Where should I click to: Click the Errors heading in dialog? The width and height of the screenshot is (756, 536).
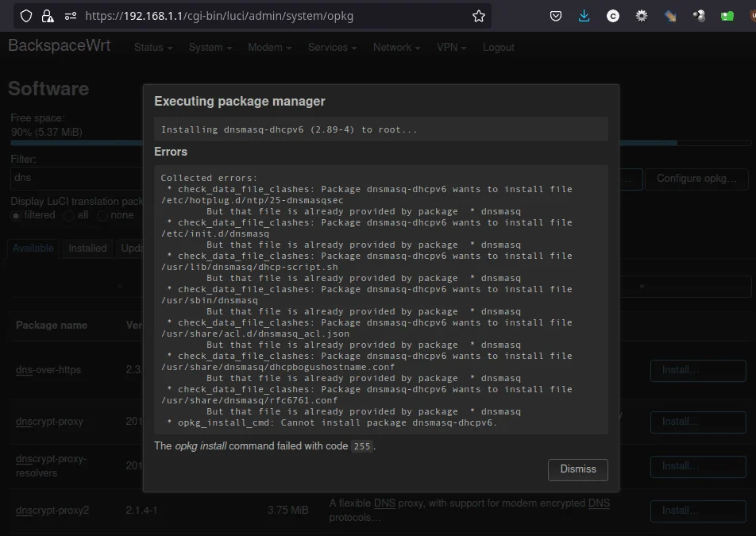[x=171, y=152]
